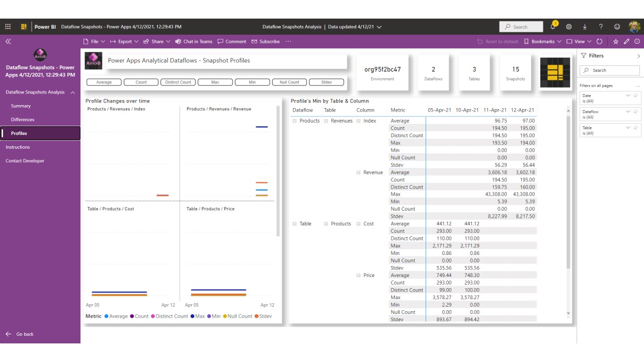Expand the Date filter card chevron
The height and width of the screenshot is (362, 644).
[x=628, y=96]
